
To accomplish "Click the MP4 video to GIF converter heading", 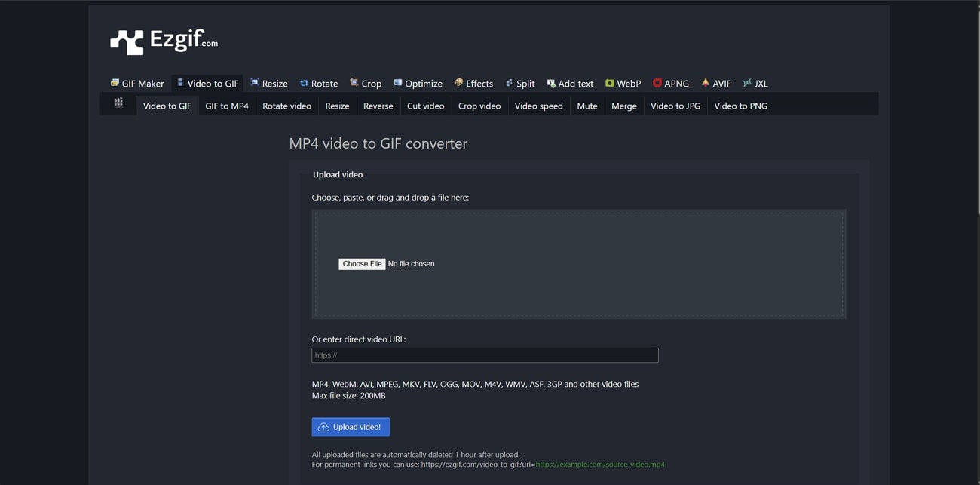I will pos(378,143).
